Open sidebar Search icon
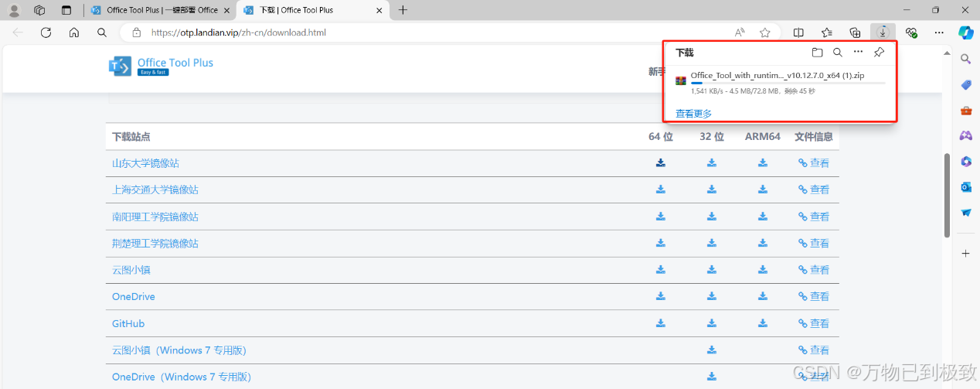Viewport: 980px width, 389px height. tap(966, 59)
